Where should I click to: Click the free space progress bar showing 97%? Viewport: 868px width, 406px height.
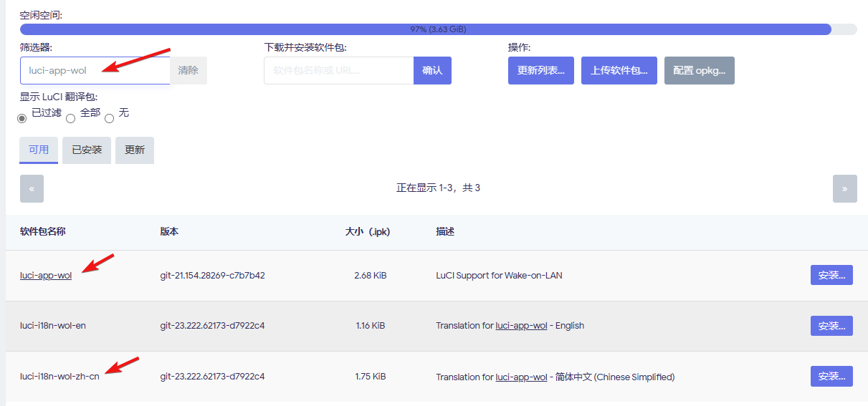[439, 29]
